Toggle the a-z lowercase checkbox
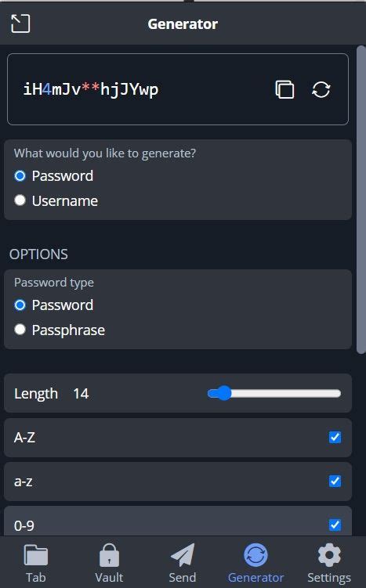 tap(335, 481)
